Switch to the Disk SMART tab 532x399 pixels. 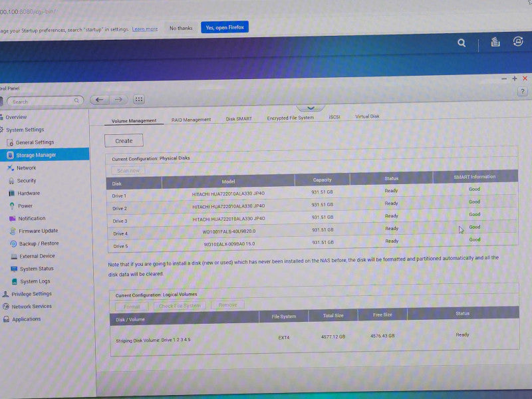click(239, 119)
